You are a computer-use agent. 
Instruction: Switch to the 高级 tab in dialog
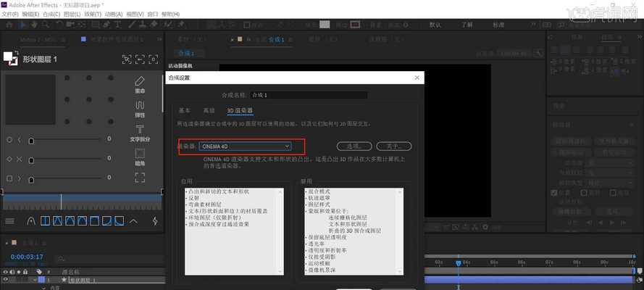[x=209, y=110]
